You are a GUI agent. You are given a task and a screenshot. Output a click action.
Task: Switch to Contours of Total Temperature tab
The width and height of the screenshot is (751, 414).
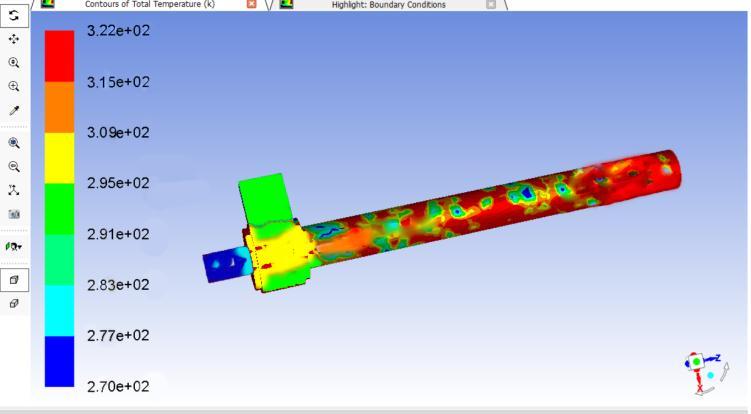click(x=149, y=4)
